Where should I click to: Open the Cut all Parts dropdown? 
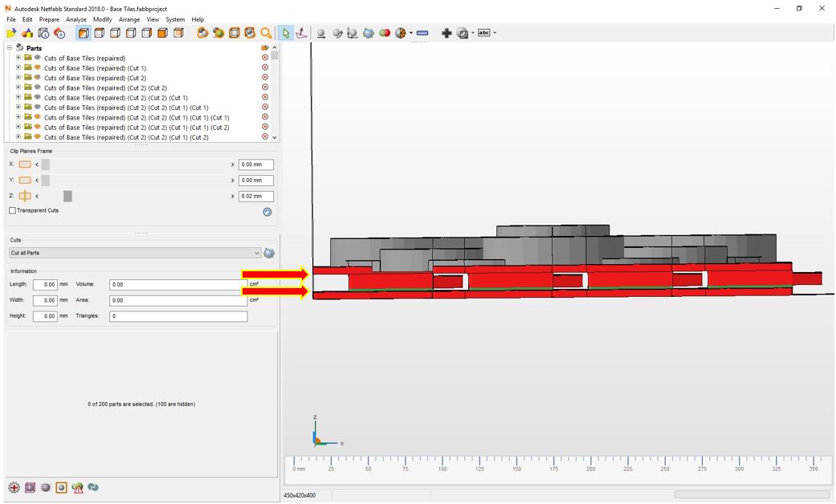point(135,253)
